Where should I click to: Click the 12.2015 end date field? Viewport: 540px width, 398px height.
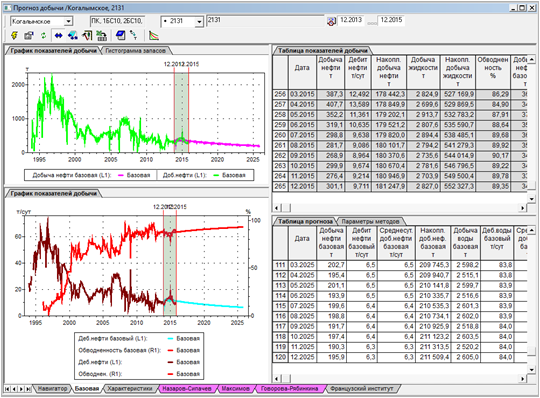coord(391,20)
